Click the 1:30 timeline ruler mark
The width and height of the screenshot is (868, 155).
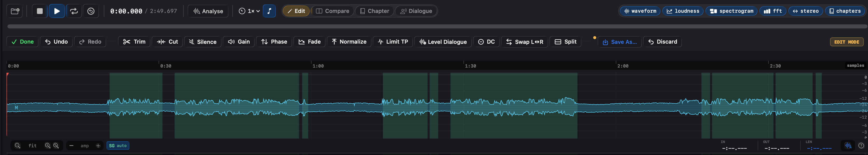pyautogui.click(x=470, y=66)
